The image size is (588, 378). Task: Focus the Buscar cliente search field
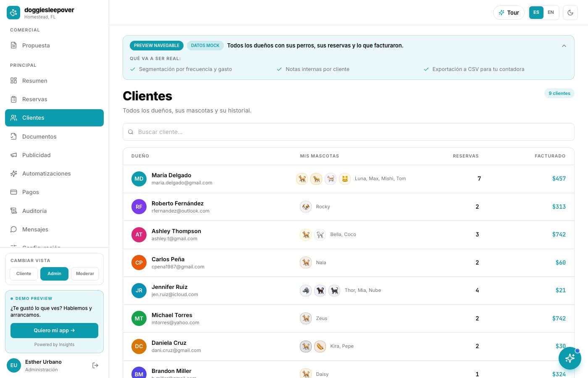tap(348, 132)
